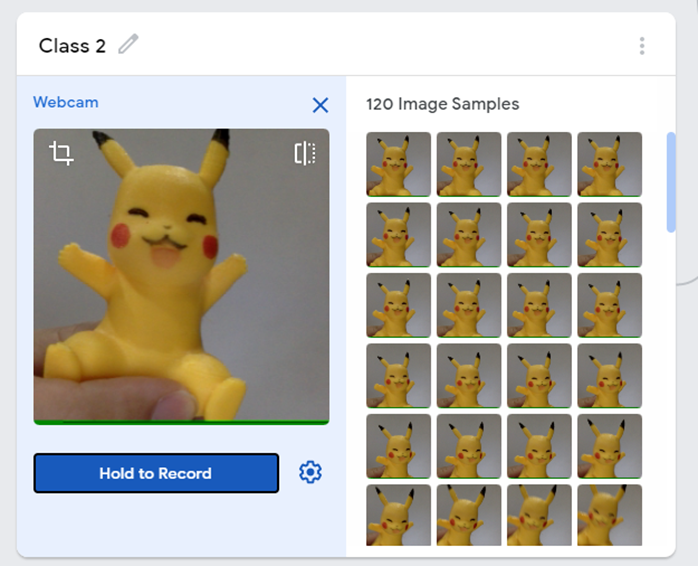Click the 120 Image Samples heading
698x566 pixels.
442,104
